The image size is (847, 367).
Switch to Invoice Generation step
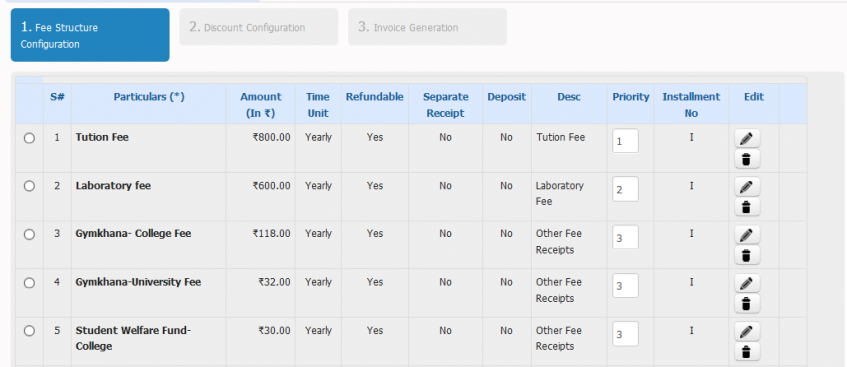click(427, 26)
